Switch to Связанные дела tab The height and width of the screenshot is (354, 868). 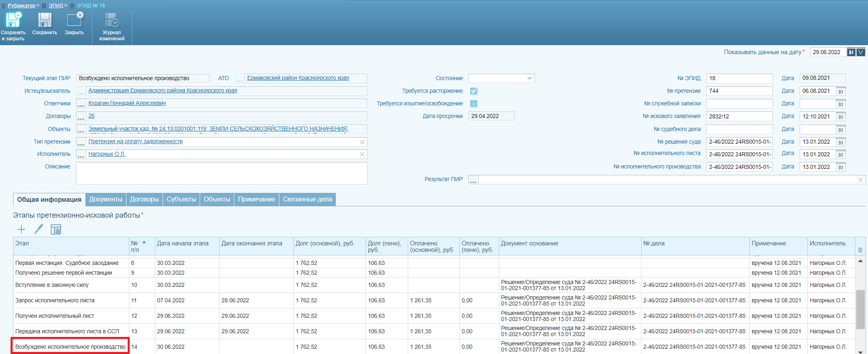pos(307,199)
